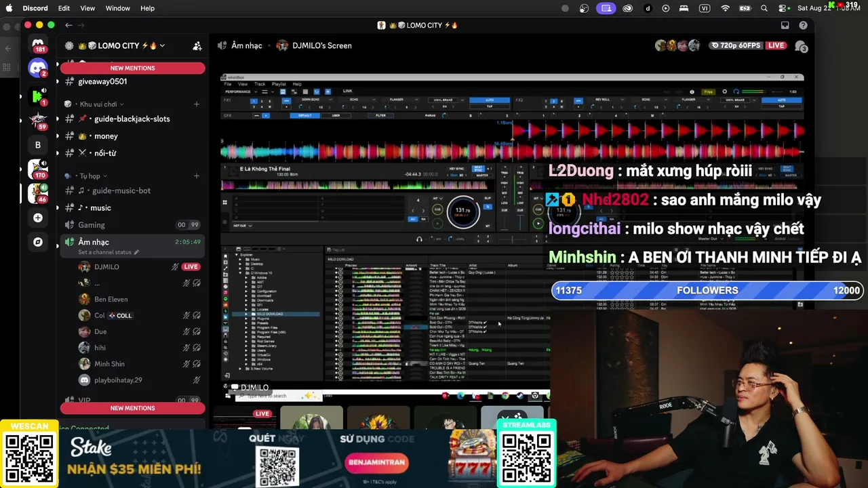Image resolution: width=868 pixels, height=488 pixels.
Task: Switch CFX to USER bank
Action: pyautogui.click(x=336, y=116)
